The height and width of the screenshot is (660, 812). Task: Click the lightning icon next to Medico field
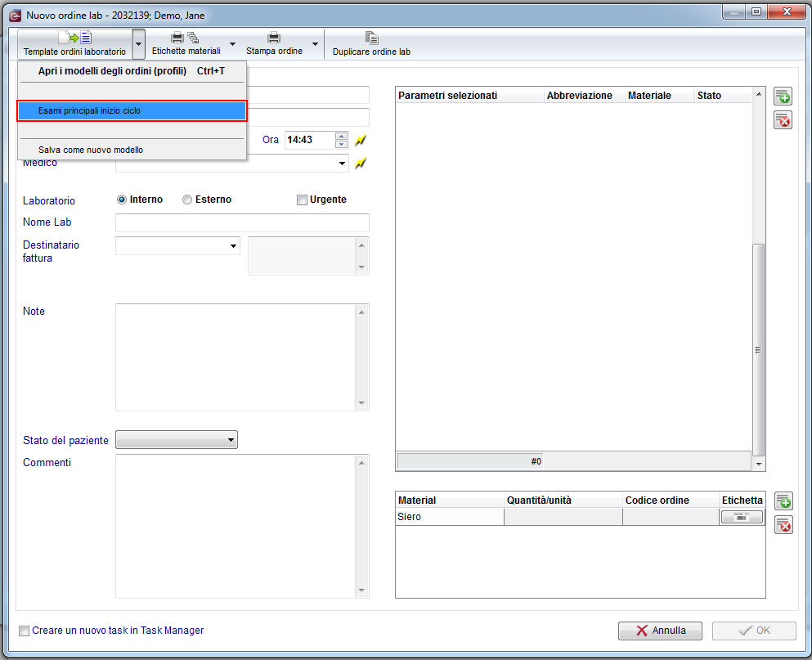click(361, 164)
